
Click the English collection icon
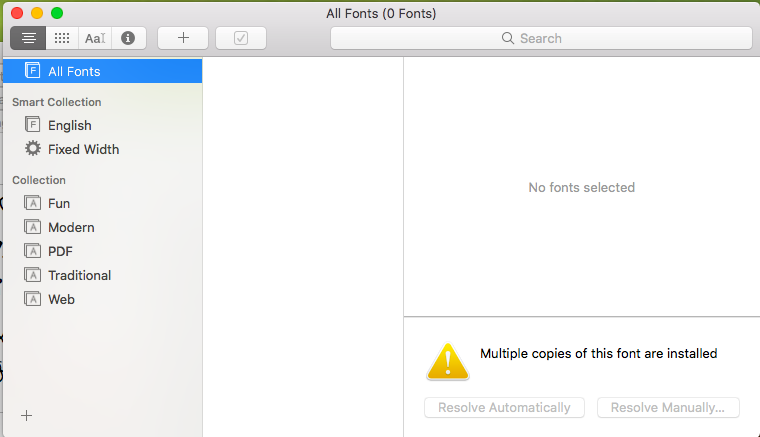(32, 125)
